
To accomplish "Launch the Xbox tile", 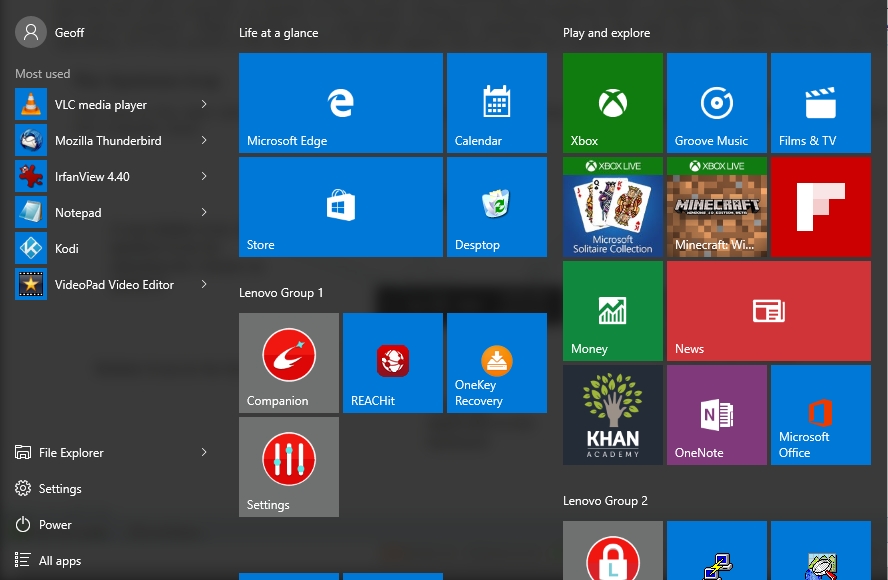I will point(612,103).
